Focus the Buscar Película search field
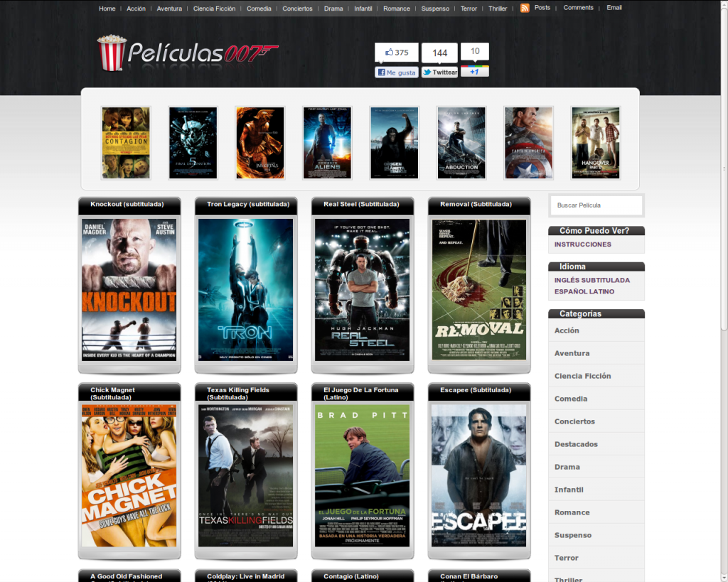 coord(596,205)
